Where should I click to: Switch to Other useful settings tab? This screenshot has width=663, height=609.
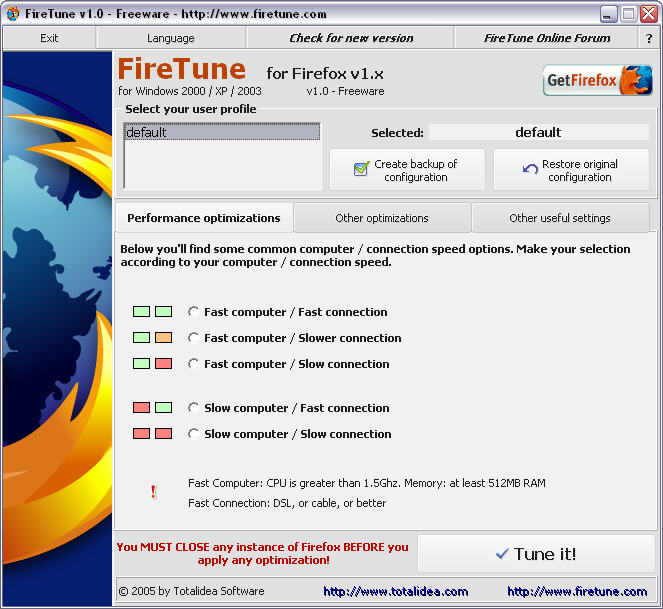pyautogui.click(x=560, y=218)
